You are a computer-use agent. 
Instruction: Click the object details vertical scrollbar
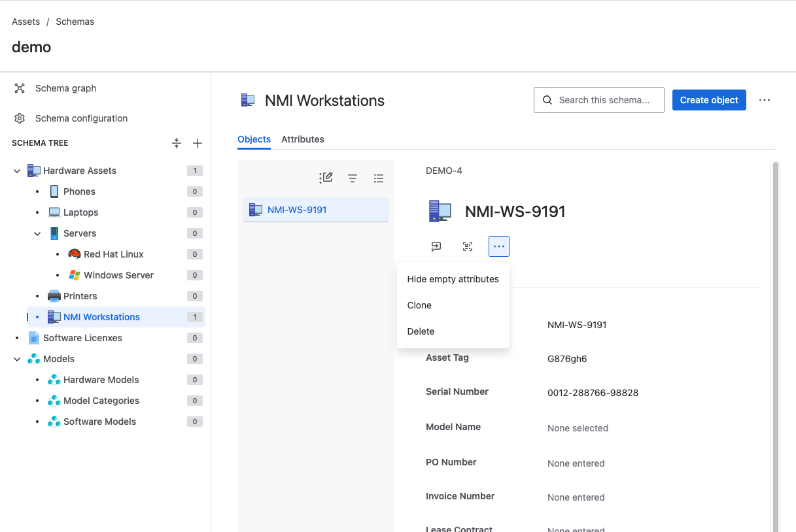pos(776,346)
